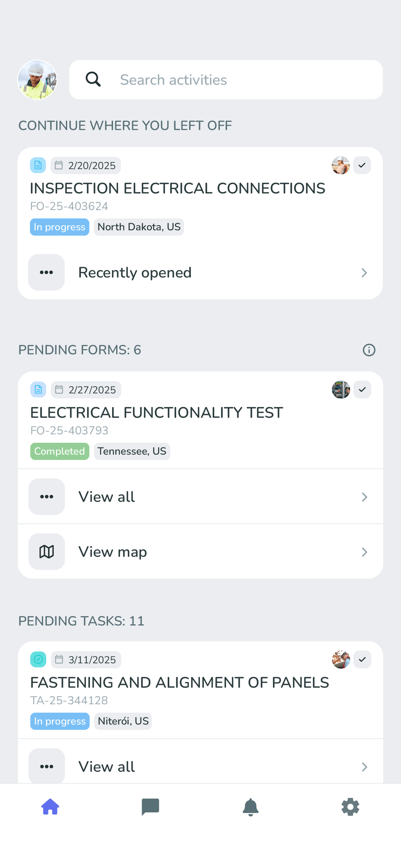This screenshot has width=401, height=868.
Task: Click the task status icon on Fastening And Alignment card
Action: pyautogui.click(x=38, y=659)
